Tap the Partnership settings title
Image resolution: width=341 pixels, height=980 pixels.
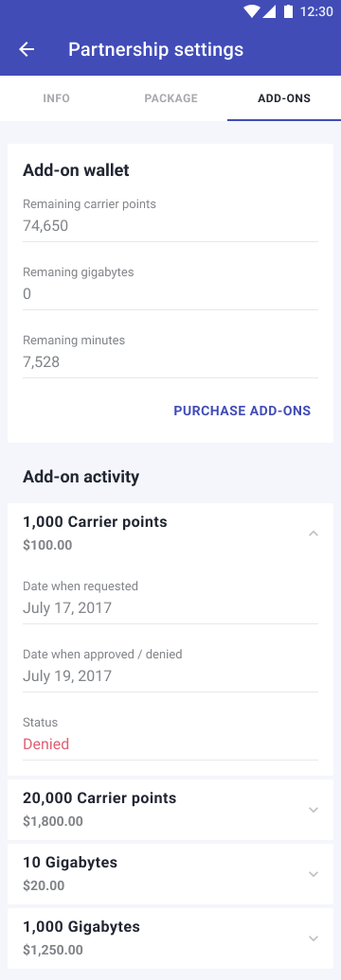pyautogui.click(x=155, y=49)
